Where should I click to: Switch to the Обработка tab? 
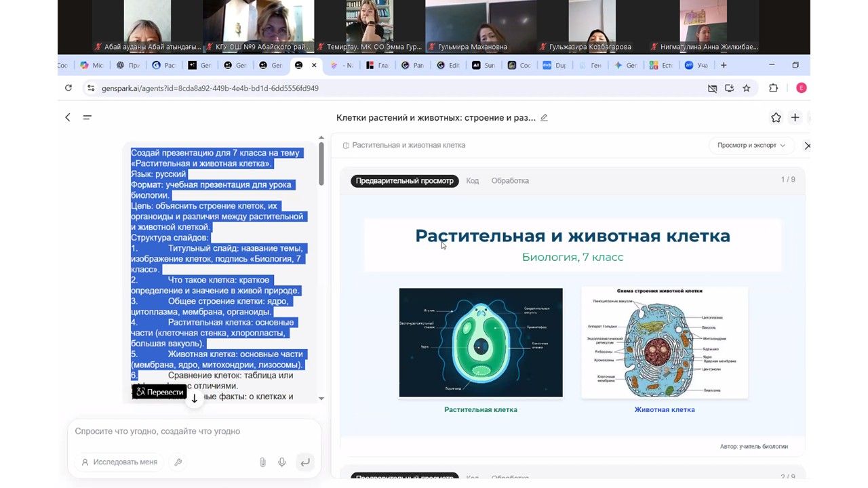tap(510, 181)
